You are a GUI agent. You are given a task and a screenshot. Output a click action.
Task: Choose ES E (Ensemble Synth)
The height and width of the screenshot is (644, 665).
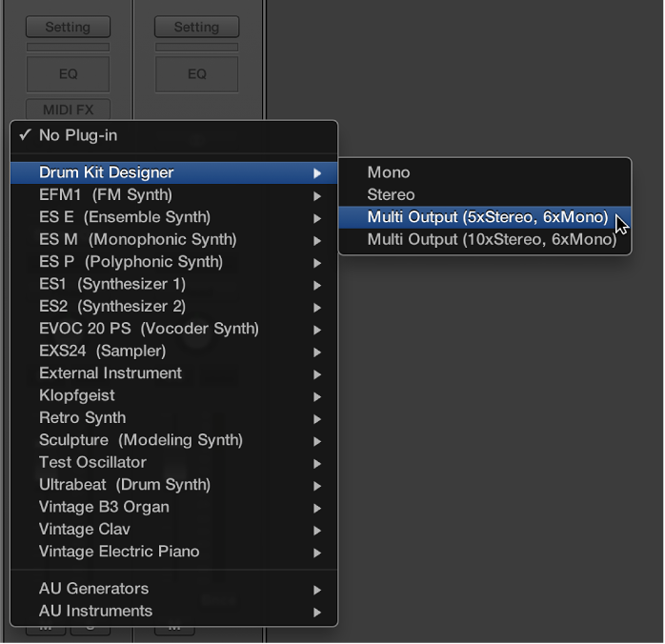(174, 217)
